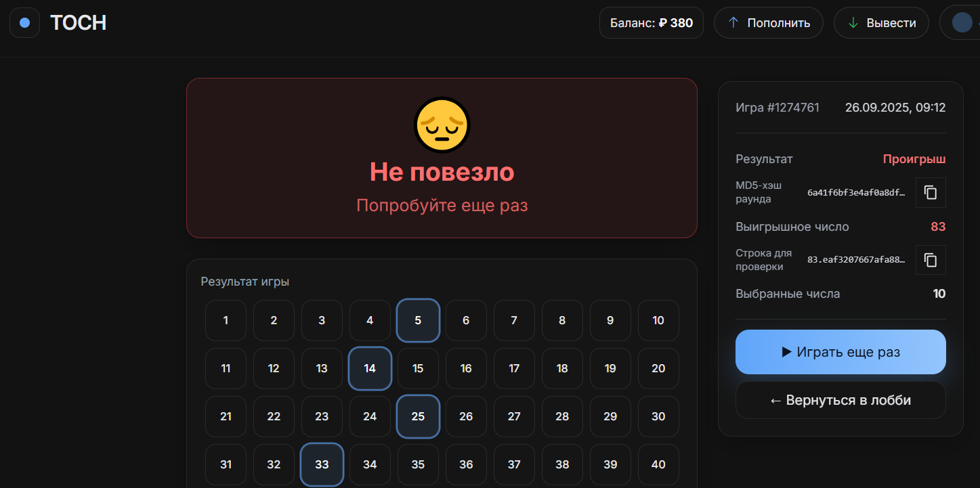This screenshot has width=980, height=488.
Task: Select highlighted number 33 tile
Action: 322,465
